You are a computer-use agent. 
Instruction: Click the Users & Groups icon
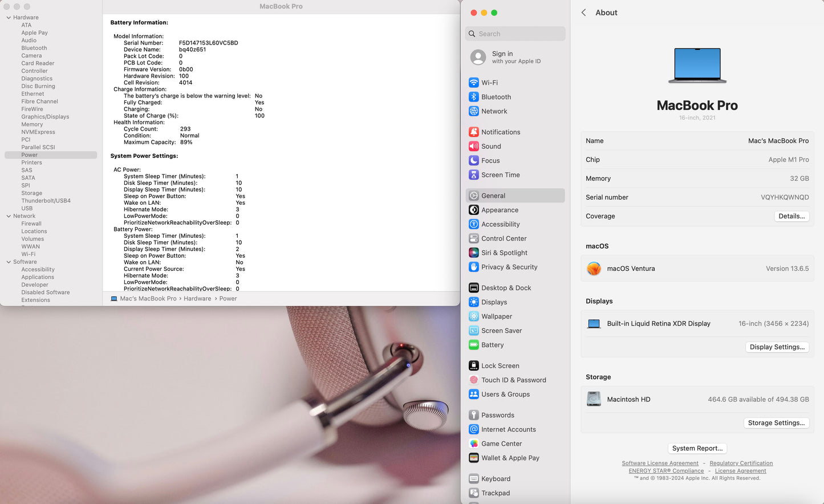tap(473, 394)
